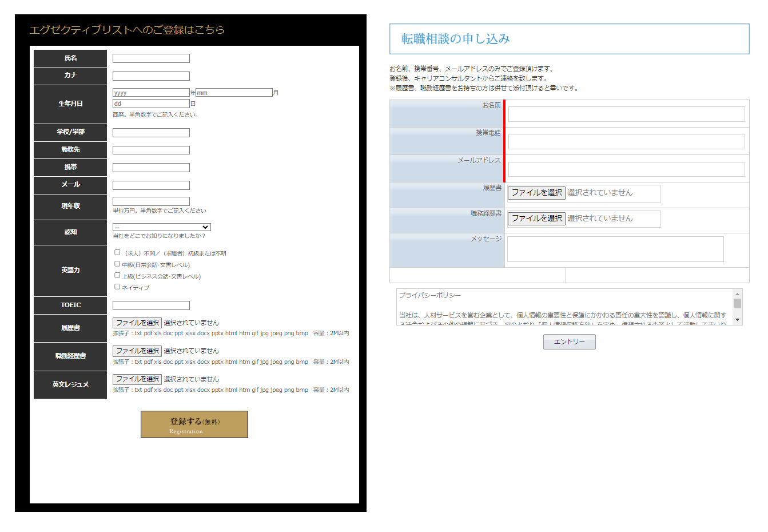
Task: Tick the 中級(日常会話·文書レベル) checkbox
Action: coord(117,264)
